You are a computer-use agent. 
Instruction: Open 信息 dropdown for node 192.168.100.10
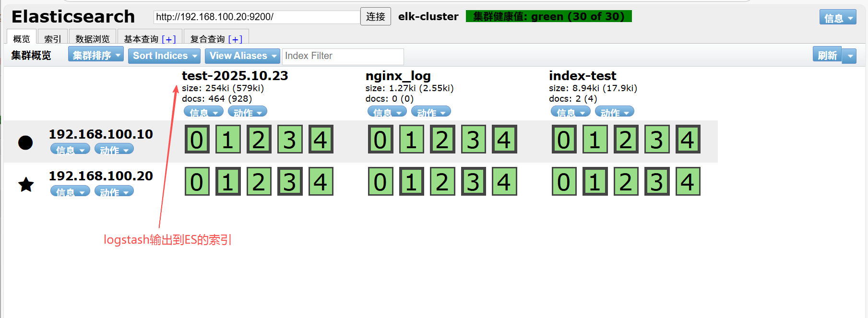(70, 149)
